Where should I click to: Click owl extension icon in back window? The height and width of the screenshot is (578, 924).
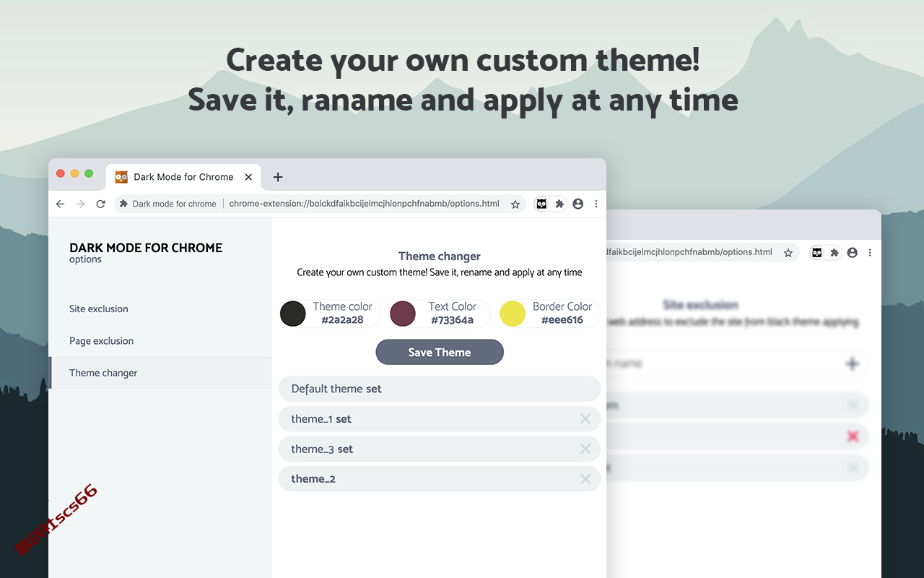[x=816, y=253]
